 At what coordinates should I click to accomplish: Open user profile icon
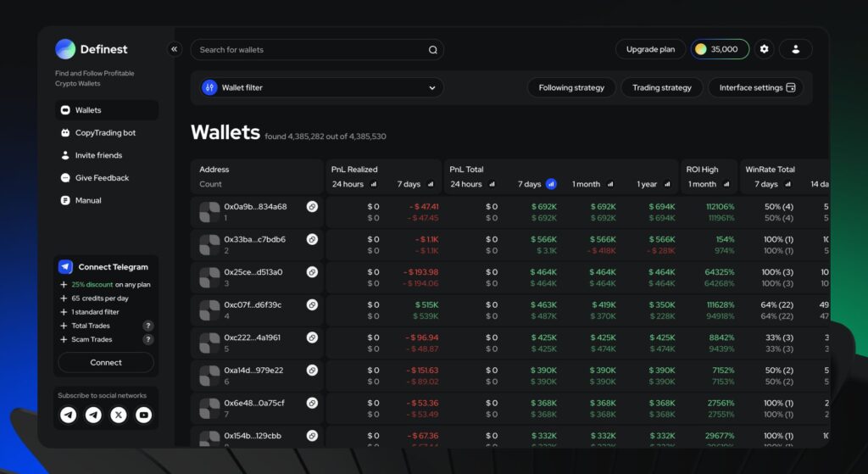point(795,49)
